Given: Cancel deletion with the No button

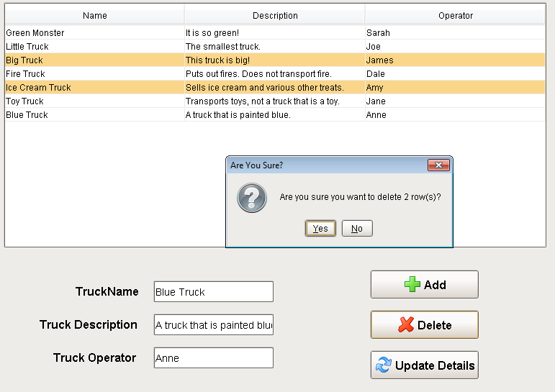Looking at the screenshot, I should 357,228.
